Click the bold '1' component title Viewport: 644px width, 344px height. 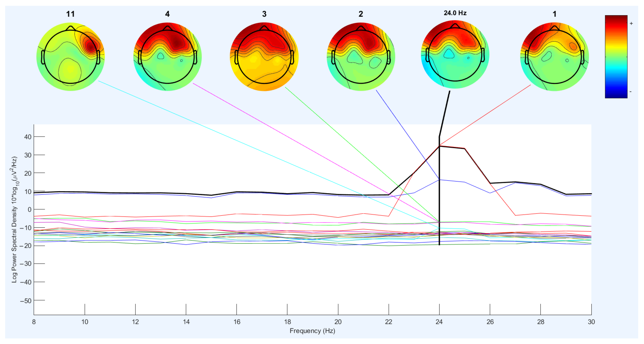tap(554, 14)
